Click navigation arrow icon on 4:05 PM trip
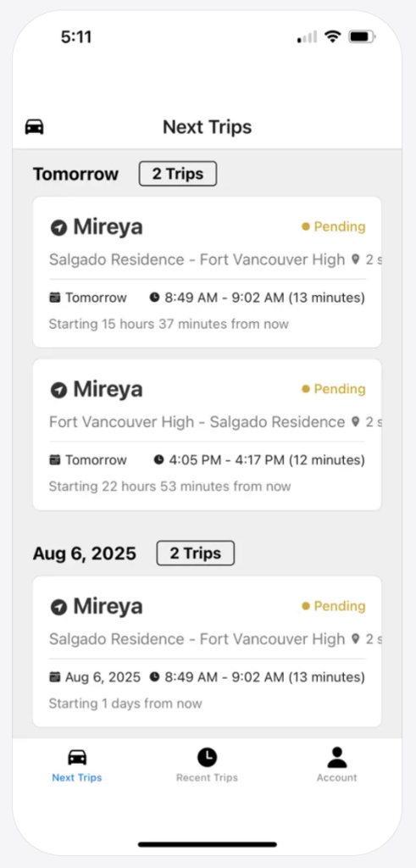Screen dimensions: 416x868 [58, 390]
